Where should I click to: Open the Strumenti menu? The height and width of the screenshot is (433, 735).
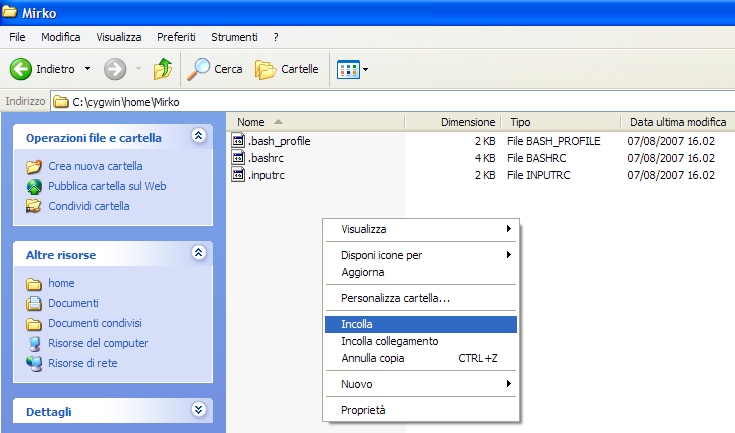click(234, 37)
